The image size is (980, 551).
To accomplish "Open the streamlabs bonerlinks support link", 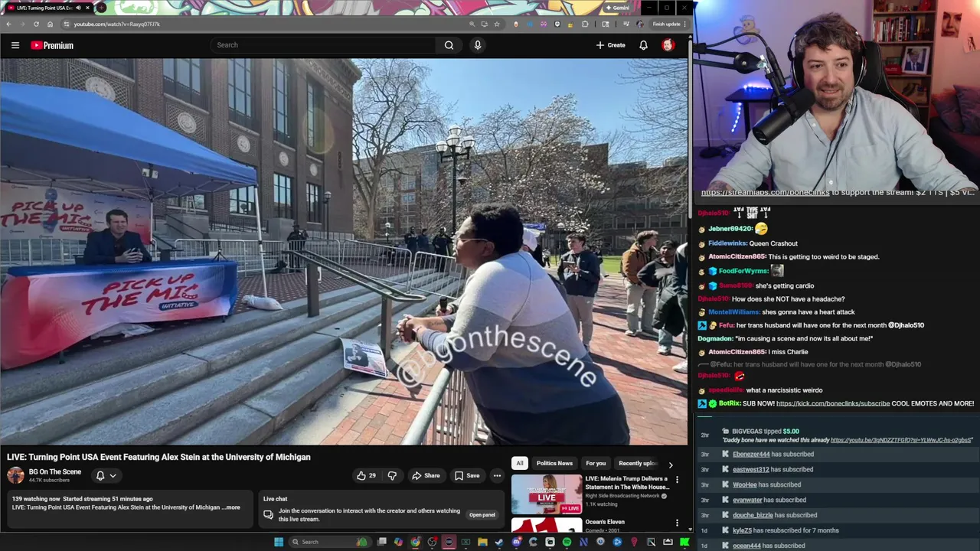I will click(765, 192).
